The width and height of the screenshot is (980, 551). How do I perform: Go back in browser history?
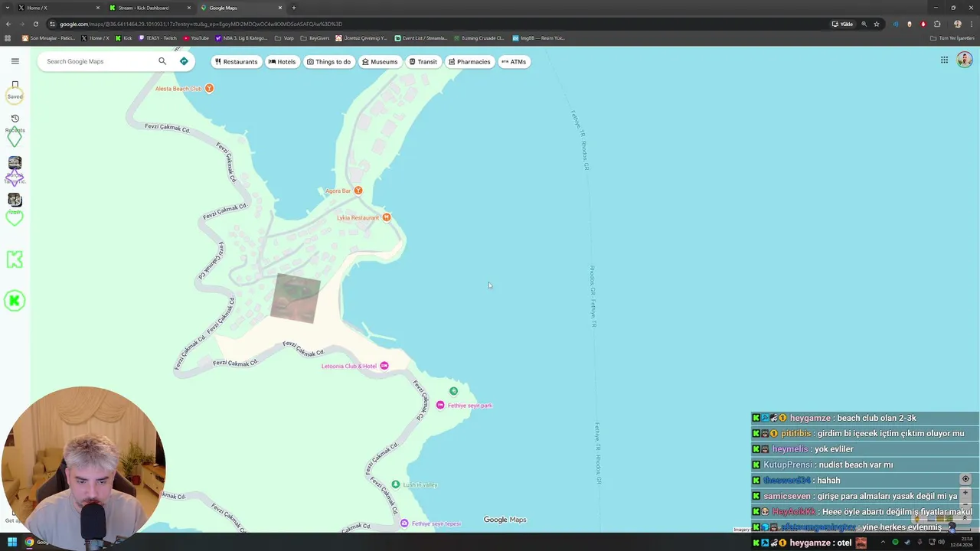click(8, 24)
